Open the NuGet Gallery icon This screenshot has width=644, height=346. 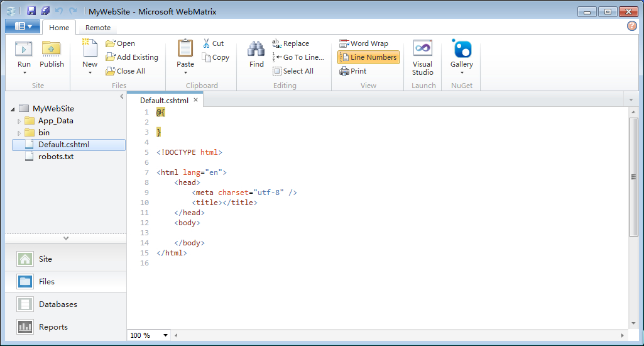click(x=462, y=49)
